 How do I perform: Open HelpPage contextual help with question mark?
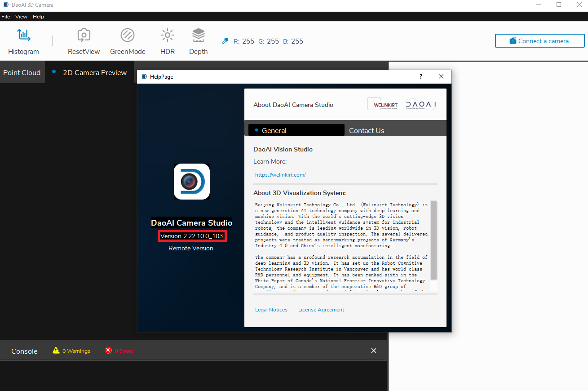tap(420, 76)
